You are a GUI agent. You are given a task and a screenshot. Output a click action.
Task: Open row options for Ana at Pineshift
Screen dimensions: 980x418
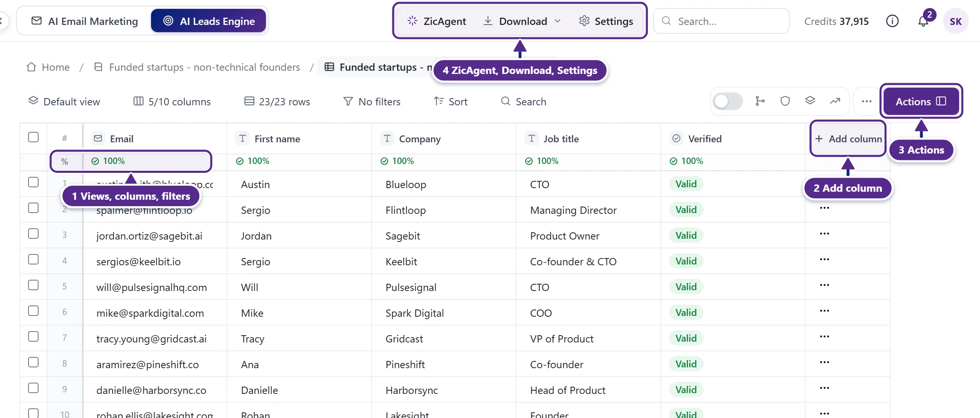click(x=825, y=363)
